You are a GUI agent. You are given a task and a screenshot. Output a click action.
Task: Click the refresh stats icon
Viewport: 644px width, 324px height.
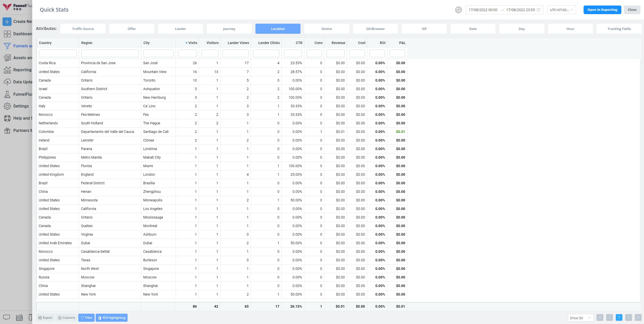pos(458,10)
